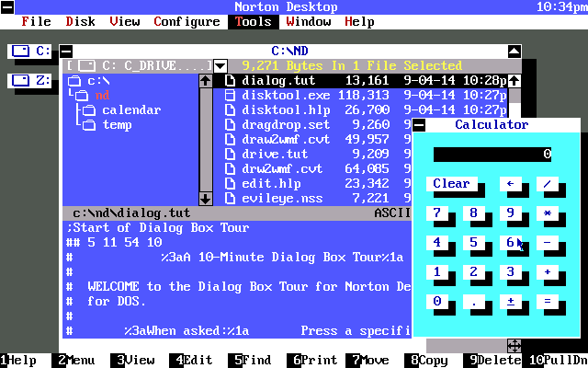Click the edit.hlp file icon
The width and height of the screenshot is (588, 368).
(230, 184)
